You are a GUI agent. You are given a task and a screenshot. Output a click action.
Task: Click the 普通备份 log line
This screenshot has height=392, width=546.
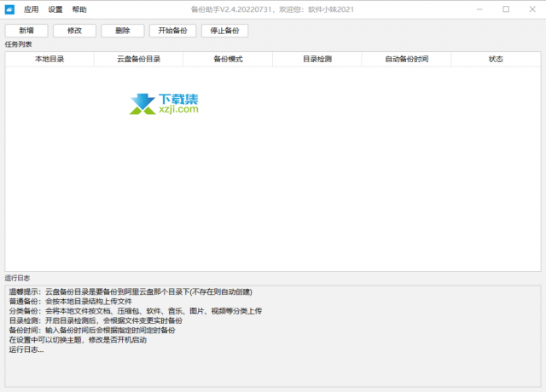click(x=71, y=302)
